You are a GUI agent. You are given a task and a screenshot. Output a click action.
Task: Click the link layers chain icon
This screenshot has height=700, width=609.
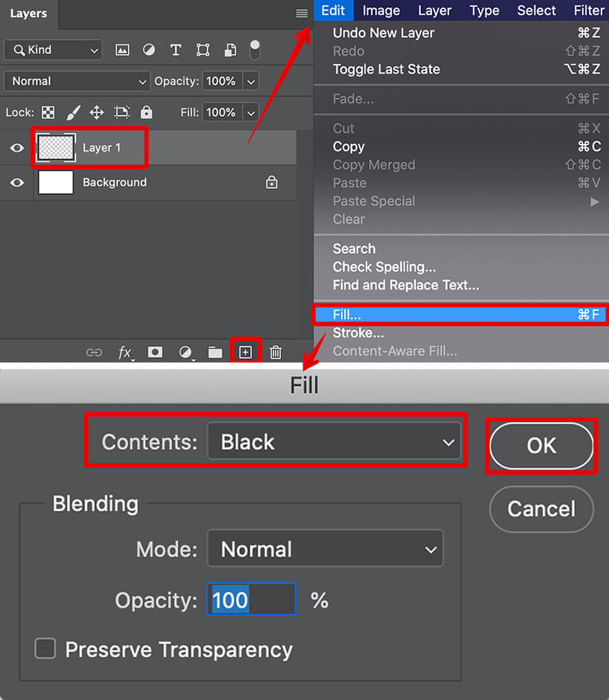pos(94,352)
